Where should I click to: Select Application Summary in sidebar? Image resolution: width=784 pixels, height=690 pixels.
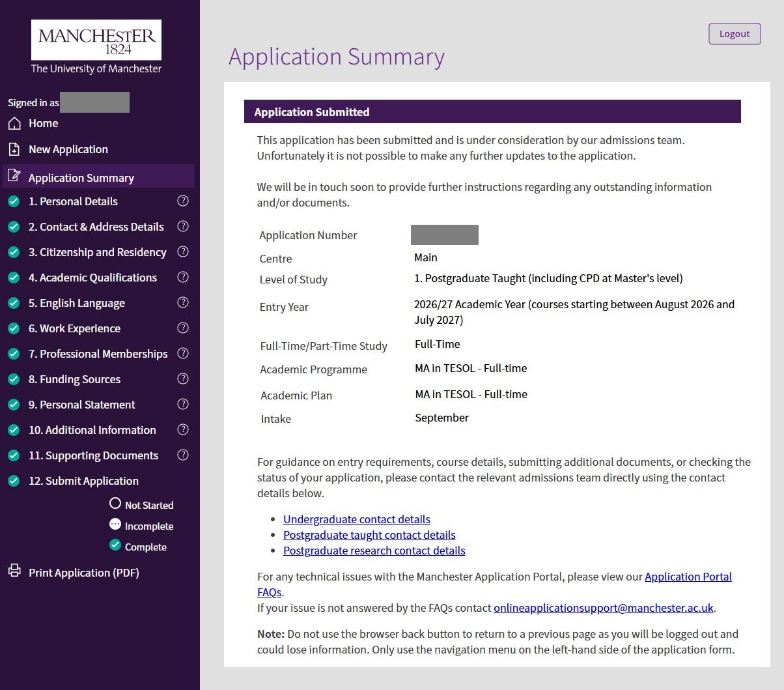pyautogui.click(x=81, y=178)
